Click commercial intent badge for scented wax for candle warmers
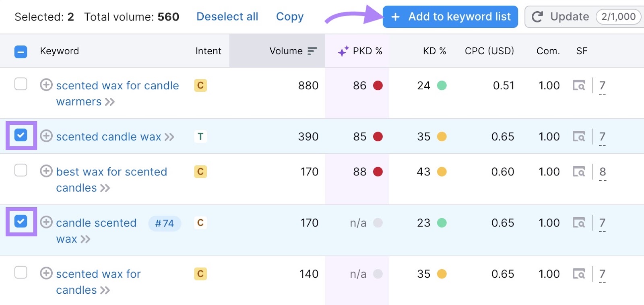The width and height of the screenshot is (644, 305). tap(200, 85)
